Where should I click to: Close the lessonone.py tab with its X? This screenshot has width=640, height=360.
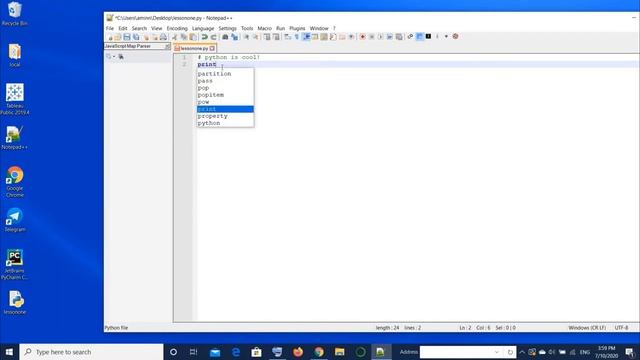pyautogui.click(x=212, y=48)
